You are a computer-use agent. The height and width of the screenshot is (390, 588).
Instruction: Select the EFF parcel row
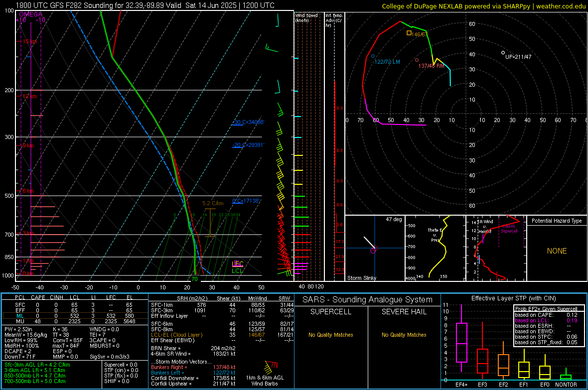(75, 310)
